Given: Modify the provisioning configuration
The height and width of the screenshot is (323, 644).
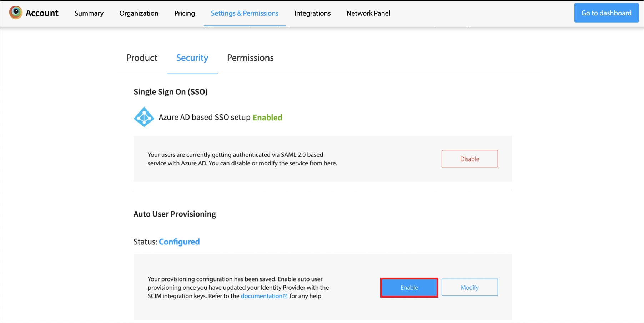Looking at the screenshot, I should [469, 287].
